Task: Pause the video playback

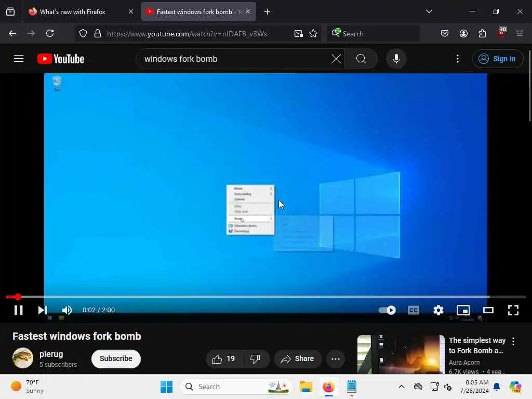Action: click(19, 310)
